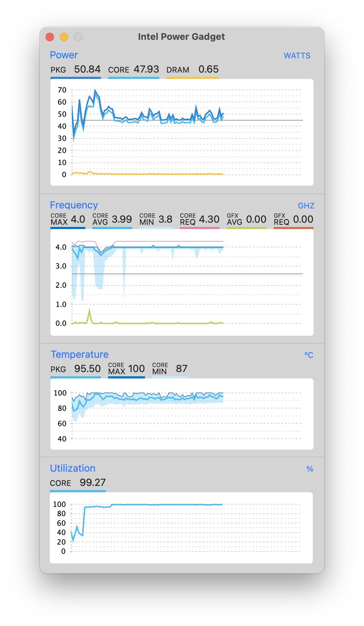Click the Temperature section heading
Viewport: 364px width, 626px height.
79,355
